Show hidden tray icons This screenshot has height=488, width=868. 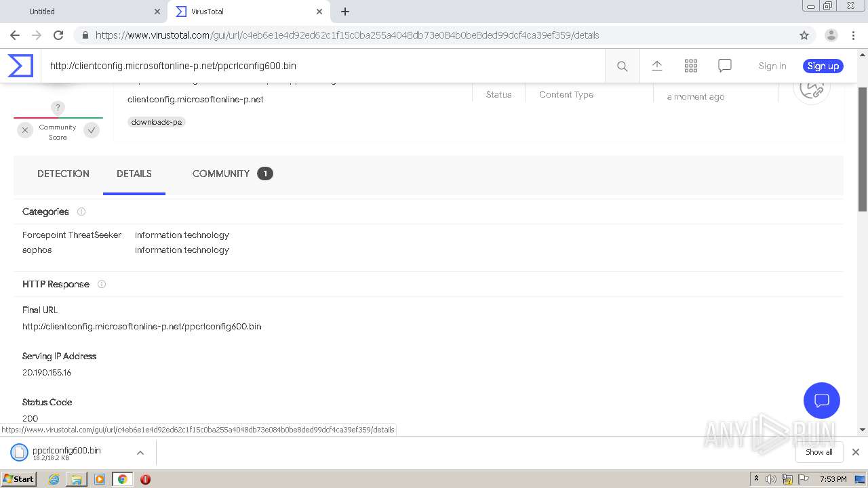coord(756,479)
